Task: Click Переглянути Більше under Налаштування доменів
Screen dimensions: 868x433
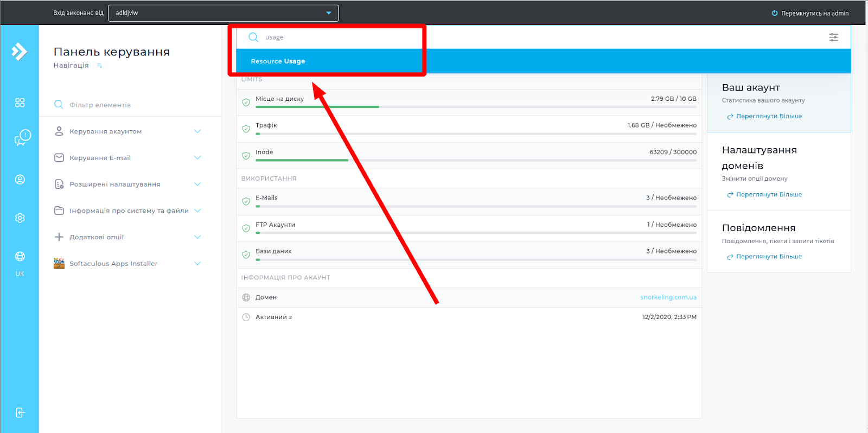Action: (x=769, y=194)
